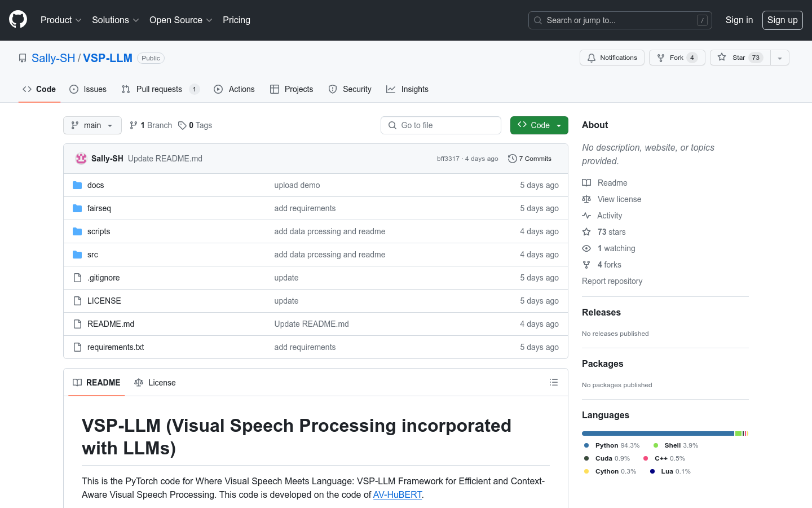Click the Search or jump to field

[620, 20]
